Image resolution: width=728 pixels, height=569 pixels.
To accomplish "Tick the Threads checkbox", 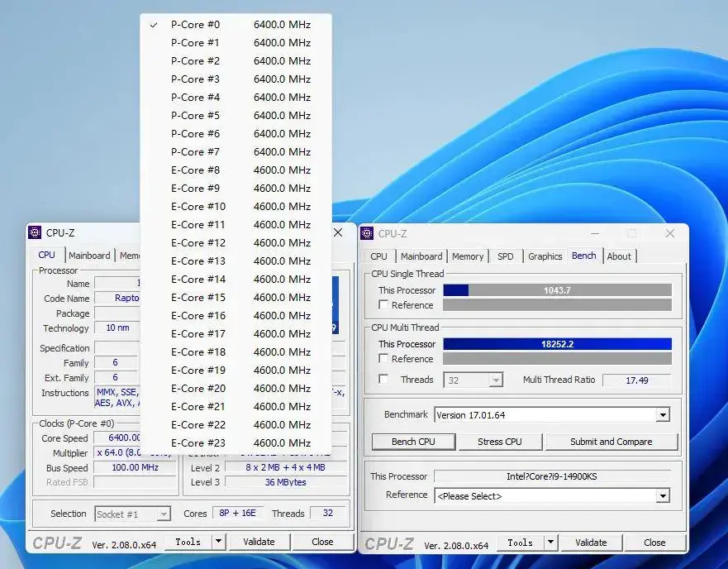I will coord(383,379).
